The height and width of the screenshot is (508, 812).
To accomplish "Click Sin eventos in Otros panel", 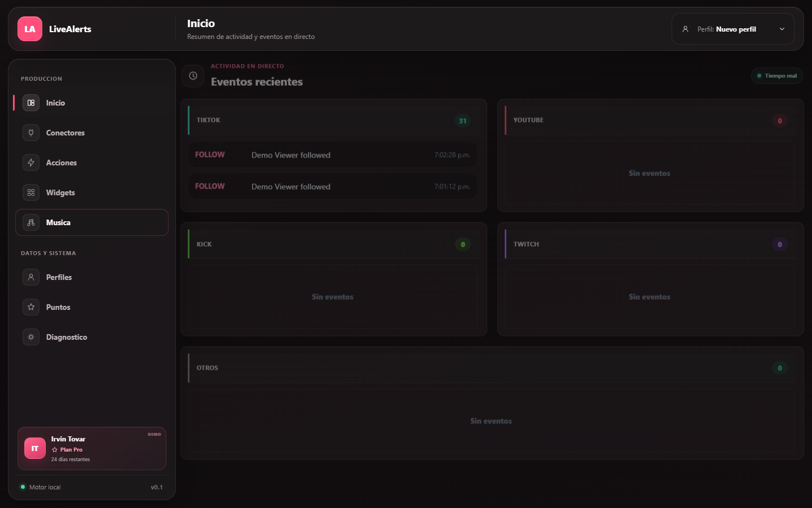I will click(491, 421).
